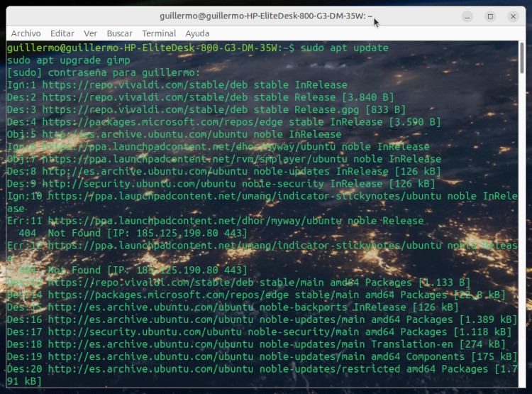Click the window title bar text
Screen dimensions: 532x394
(266, 16)
